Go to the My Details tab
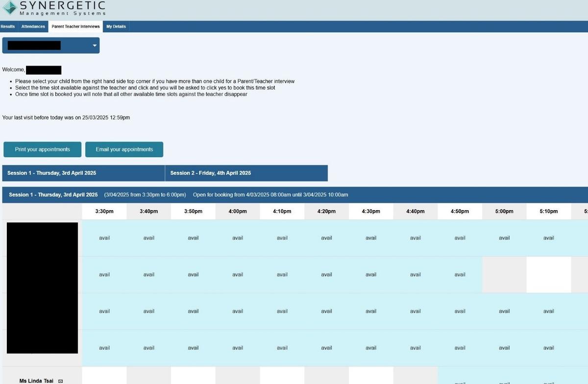588x384 pixels. [116, 26]
